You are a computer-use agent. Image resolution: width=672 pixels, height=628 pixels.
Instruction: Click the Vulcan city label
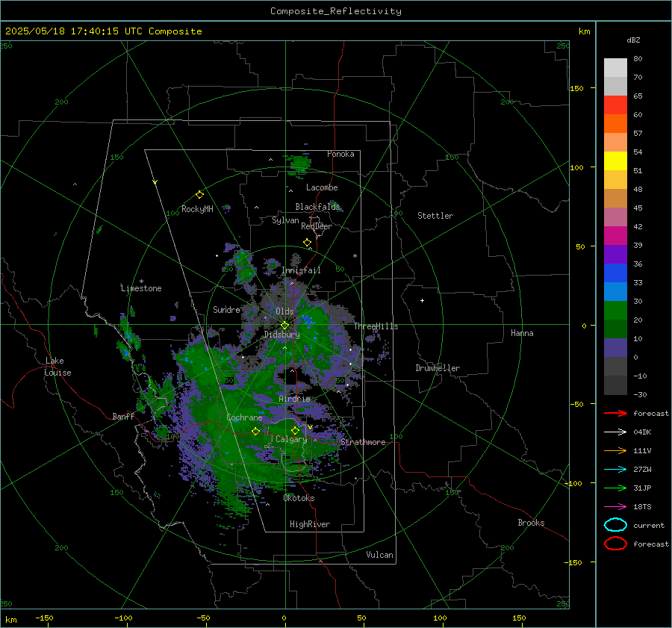click(379, 555)
